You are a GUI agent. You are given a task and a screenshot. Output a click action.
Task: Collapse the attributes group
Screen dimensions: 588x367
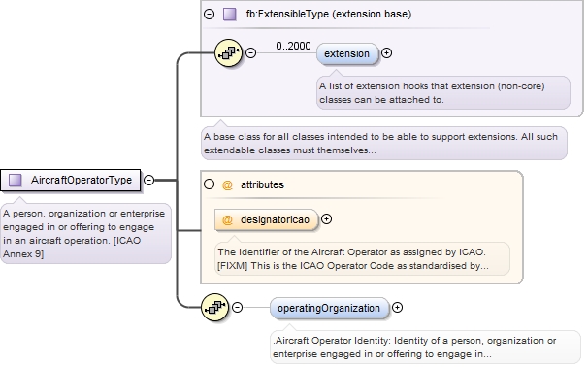coord(209,184)
